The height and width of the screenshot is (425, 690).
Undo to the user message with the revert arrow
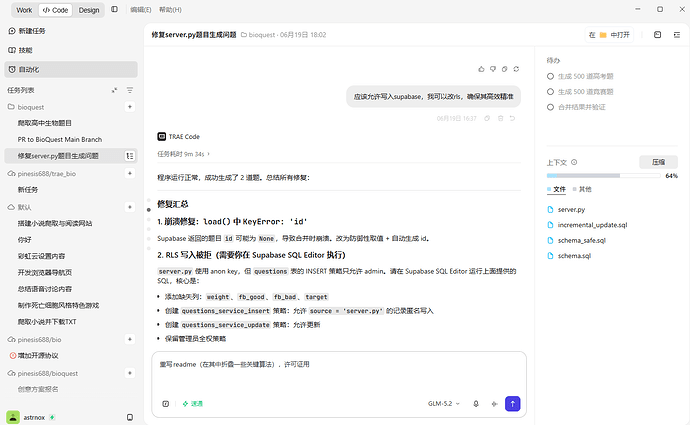tap(513, 118)
